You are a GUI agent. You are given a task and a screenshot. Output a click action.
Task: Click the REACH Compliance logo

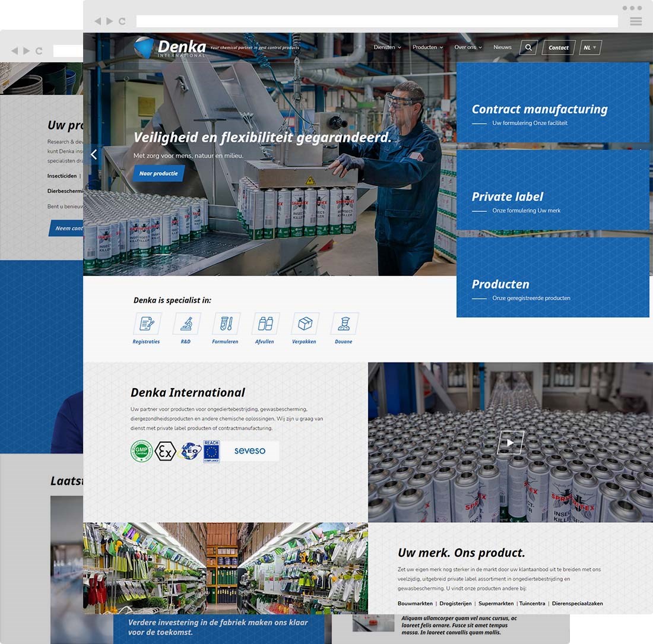pyautogui.click(x=211, y=451)
